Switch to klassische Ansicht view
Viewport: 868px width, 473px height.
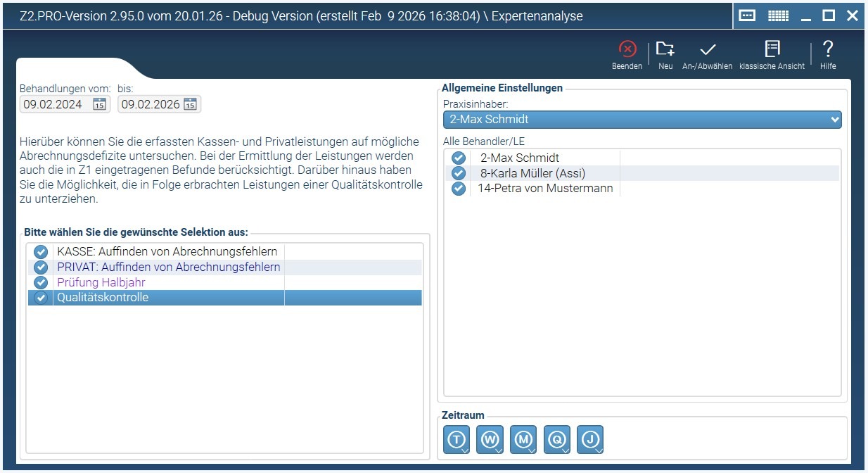(772, 49)
